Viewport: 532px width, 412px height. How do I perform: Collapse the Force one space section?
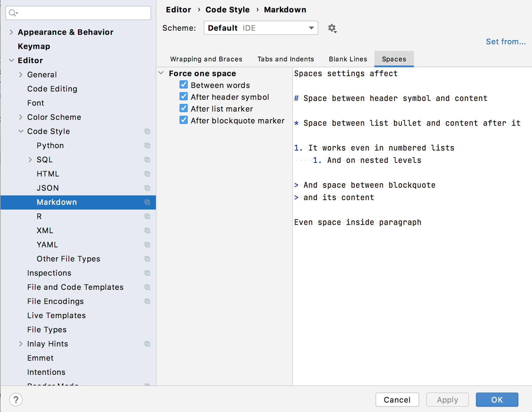coord(162,73)
